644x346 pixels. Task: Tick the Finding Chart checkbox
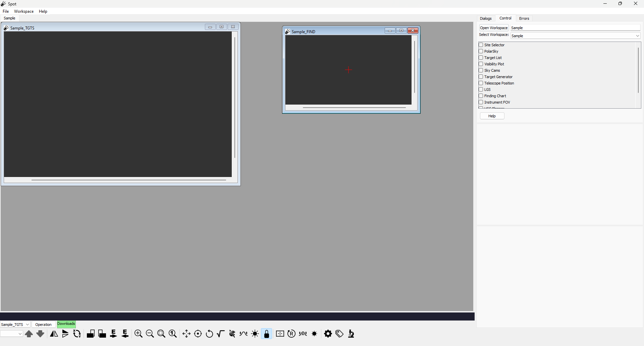[481, 96]
